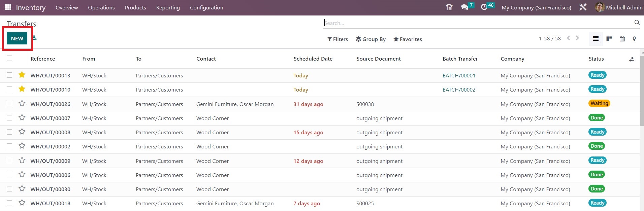The image size is (644, 211).
Task: Open transfer WH/OUT/00018 record
Action: point(51,203)
